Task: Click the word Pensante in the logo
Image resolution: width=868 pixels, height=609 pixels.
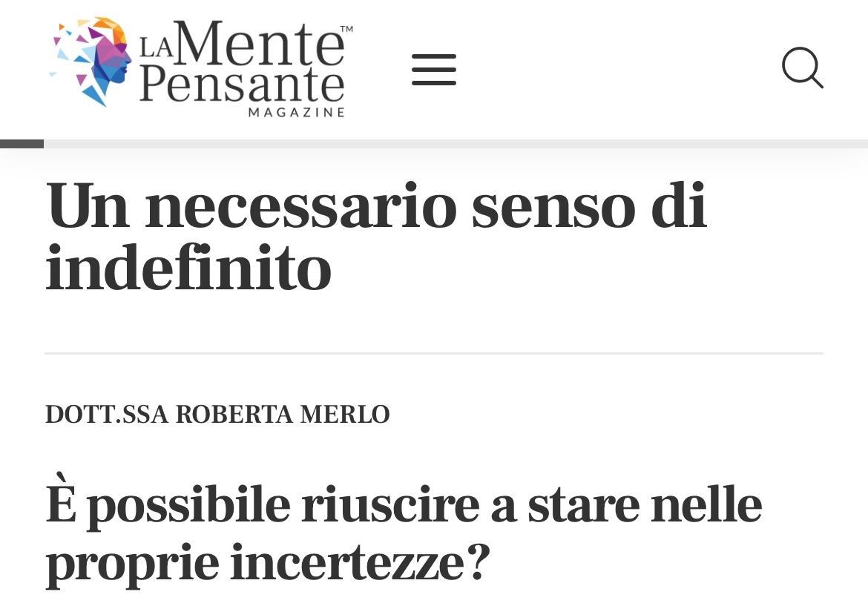Action: 242,84
